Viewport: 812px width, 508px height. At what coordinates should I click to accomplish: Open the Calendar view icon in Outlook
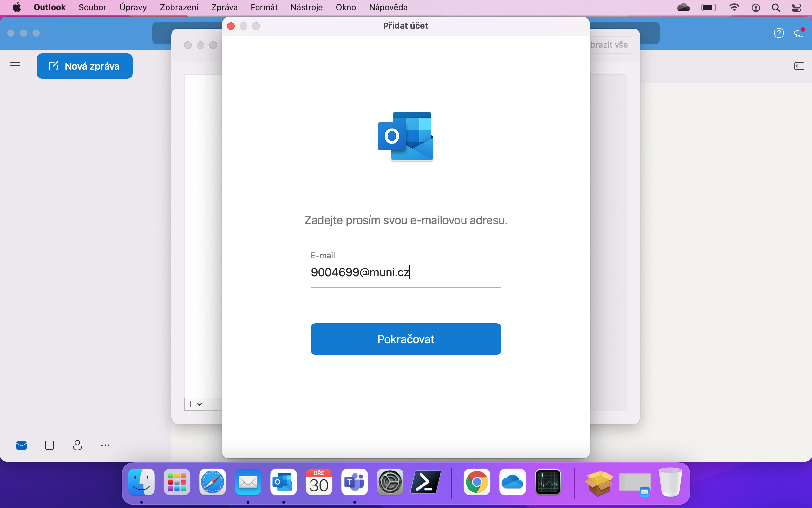click(x=49, y=445)
